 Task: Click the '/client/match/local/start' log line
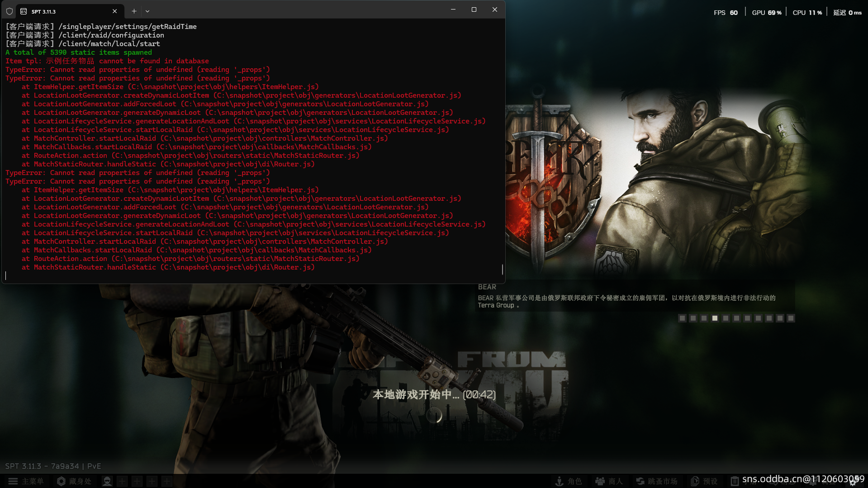[83, 44]
